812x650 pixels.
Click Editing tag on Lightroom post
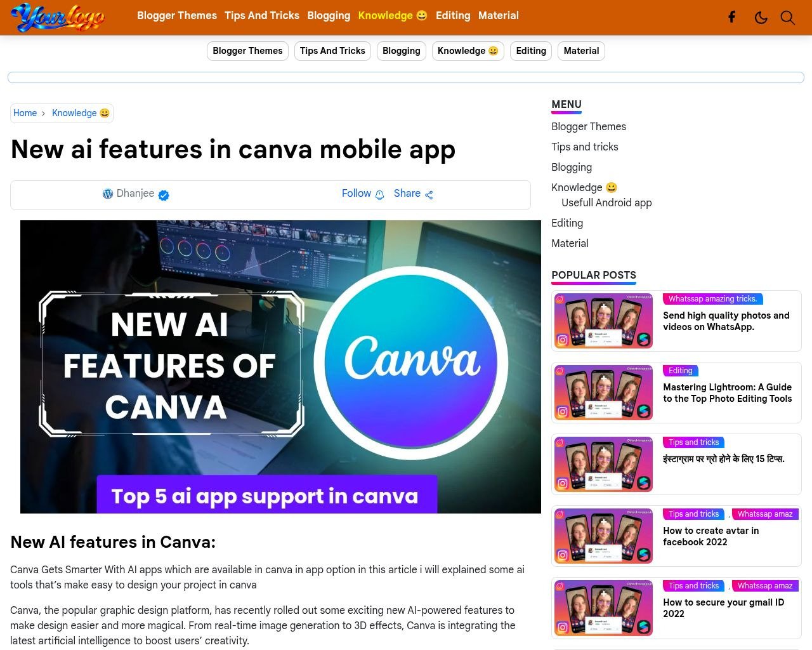(x=681, y=371)
